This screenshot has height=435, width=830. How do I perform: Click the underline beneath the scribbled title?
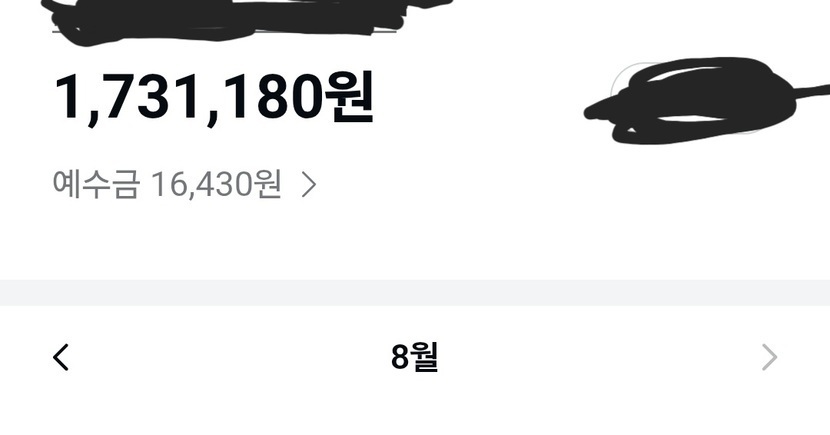[225, 32]
